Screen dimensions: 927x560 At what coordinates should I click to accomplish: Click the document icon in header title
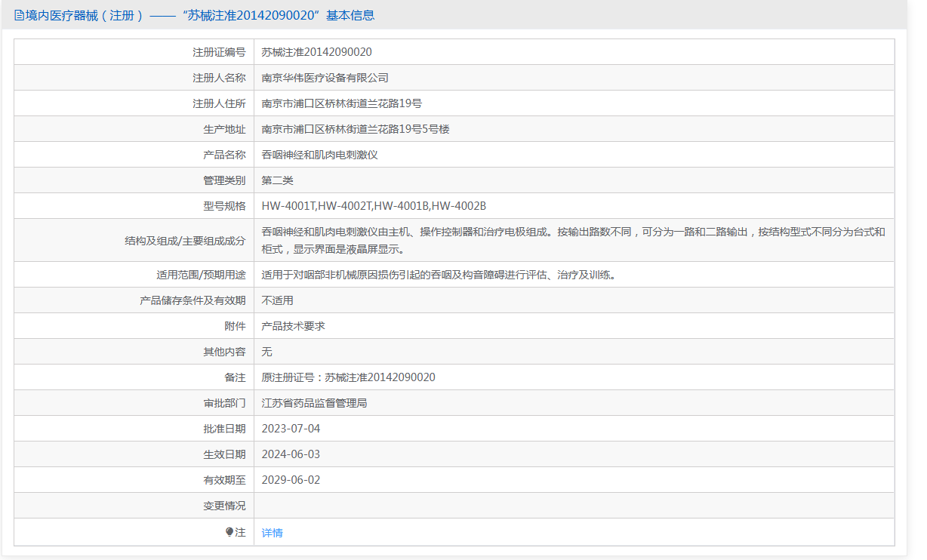19,15
